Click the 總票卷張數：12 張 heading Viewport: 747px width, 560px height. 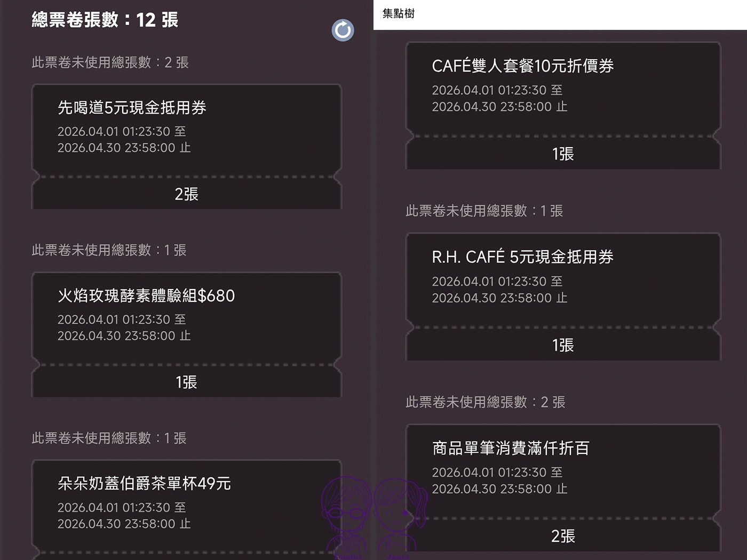click(x=105, y=20)
